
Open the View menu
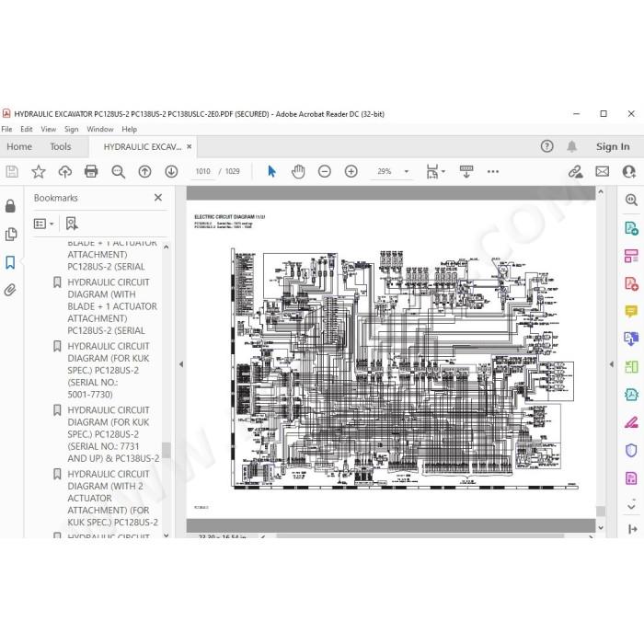(x=48, y=129)
